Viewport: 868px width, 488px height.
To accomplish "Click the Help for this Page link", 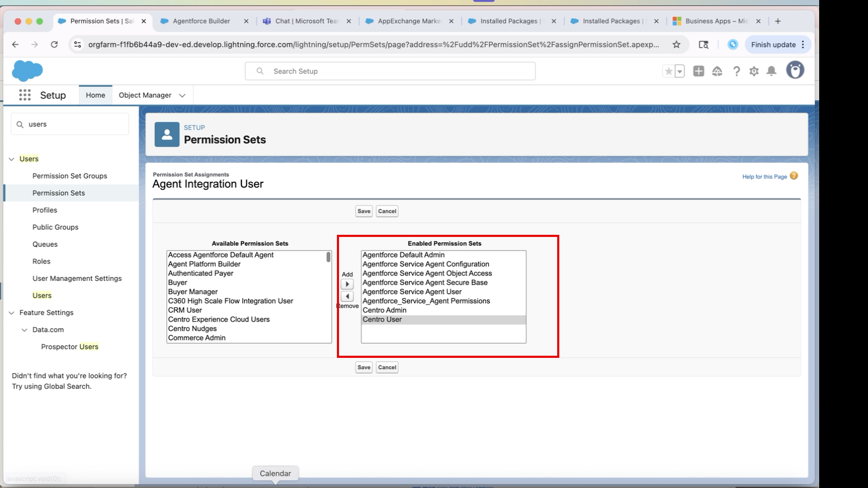I will [x=764, y=177].
